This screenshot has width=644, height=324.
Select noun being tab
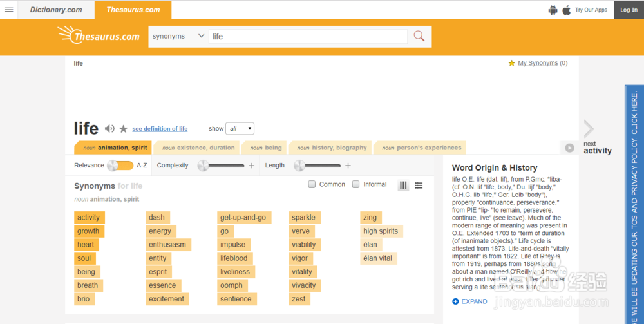click(265, 148)
